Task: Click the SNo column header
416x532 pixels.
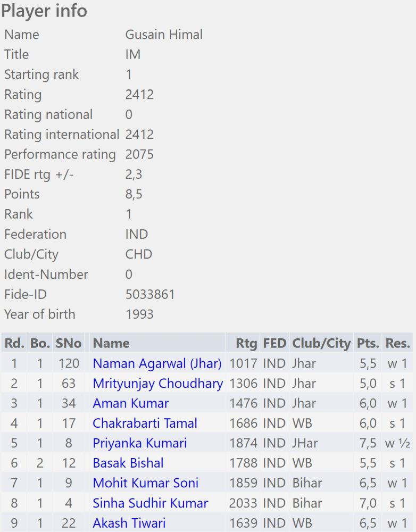Action: [x=69, y=343]
